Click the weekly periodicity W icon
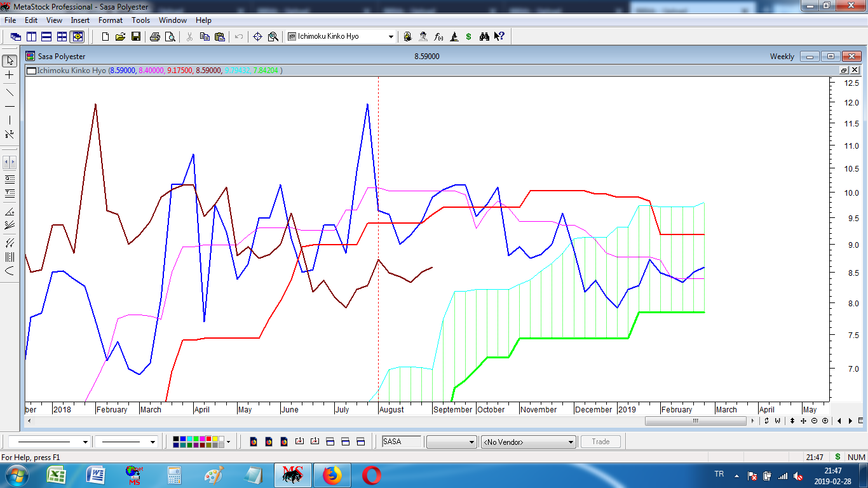The image size is (868, 488). (777, 421)
